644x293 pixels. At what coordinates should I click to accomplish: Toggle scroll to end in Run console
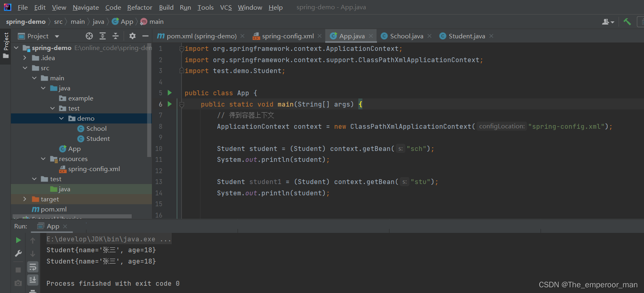[33, 280]
